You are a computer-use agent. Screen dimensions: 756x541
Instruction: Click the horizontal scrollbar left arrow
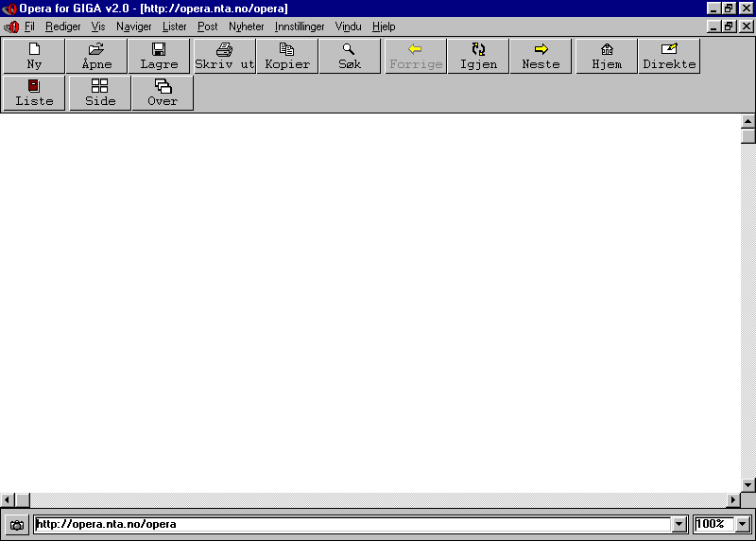[x=8, y=500]
